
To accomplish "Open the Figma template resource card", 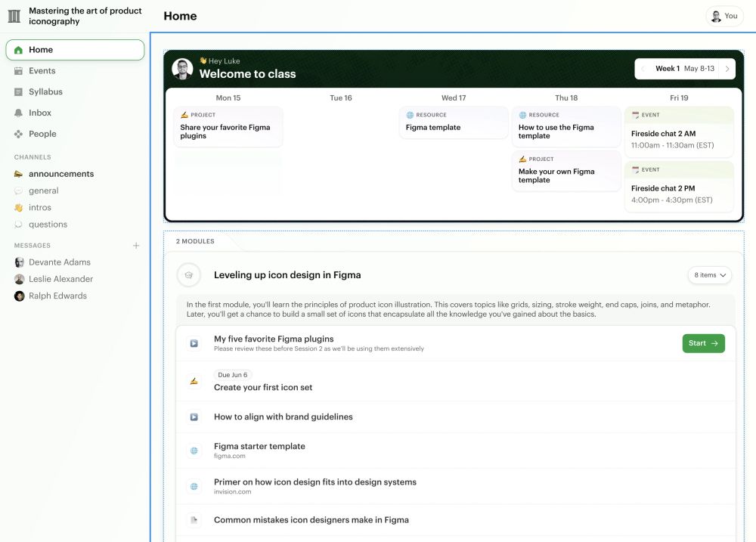I will click(x=454, y=122).
